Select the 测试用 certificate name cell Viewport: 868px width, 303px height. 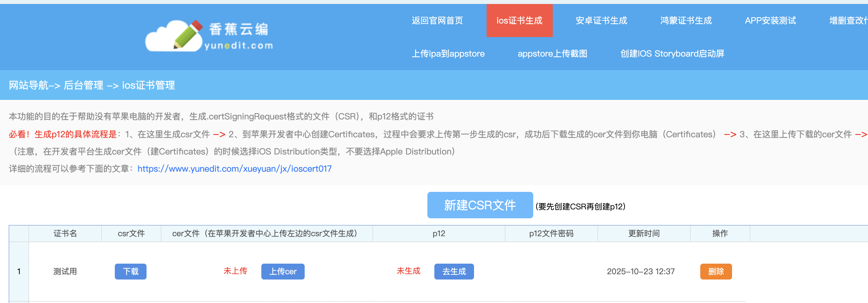click(65, 271)
